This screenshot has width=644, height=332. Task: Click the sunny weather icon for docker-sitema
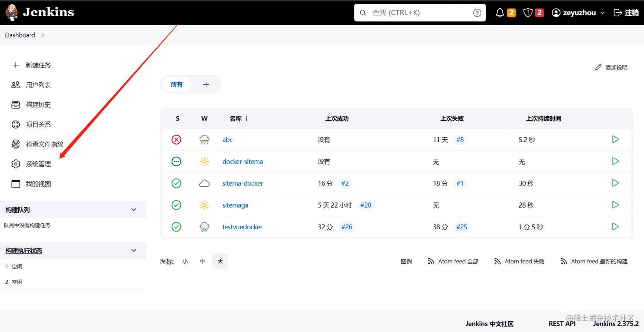(204, 162)
